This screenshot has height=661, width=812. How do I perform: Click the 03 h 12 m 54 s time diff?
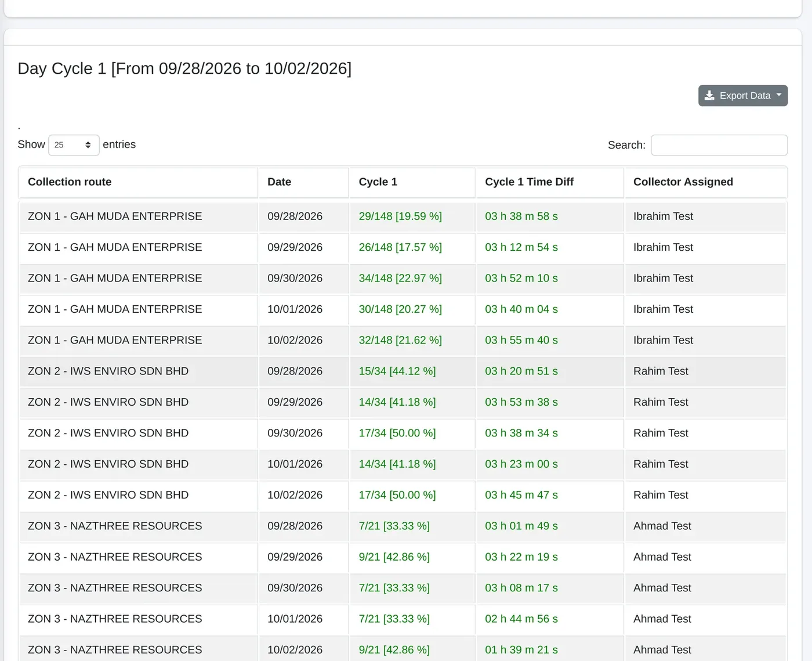click(x=521, y=247)
